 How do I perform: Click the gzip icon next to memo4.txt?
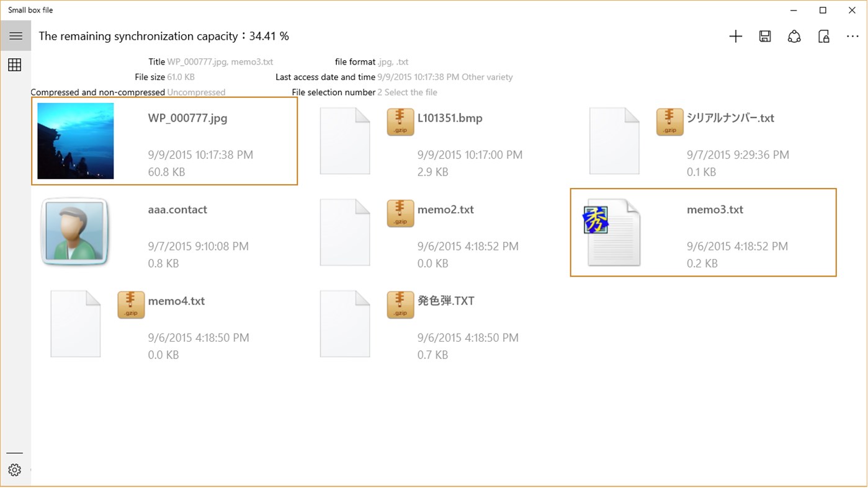(130, 304)
